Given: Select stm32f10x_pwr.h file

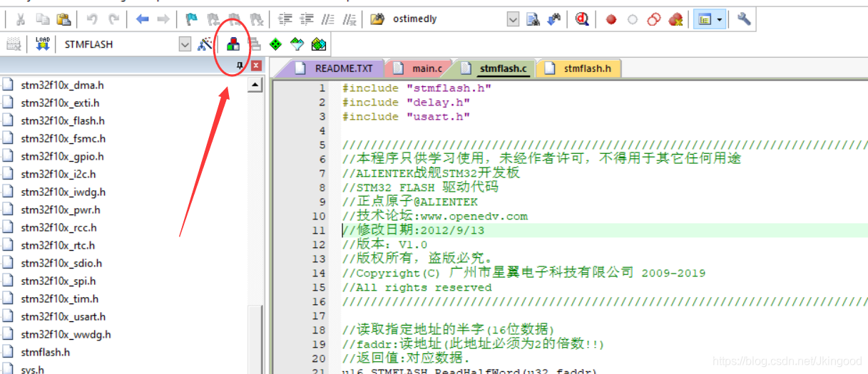Looking at the screenshot, I should pyautogui.click(x=61, y=209).
